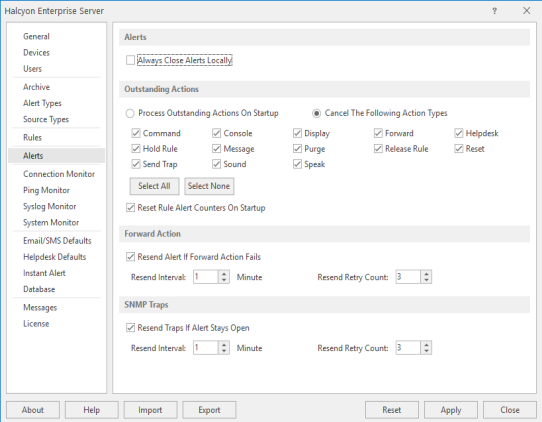Screen dimensions: 542x422
Task: Go to Database settings
Action: [39, 289]
